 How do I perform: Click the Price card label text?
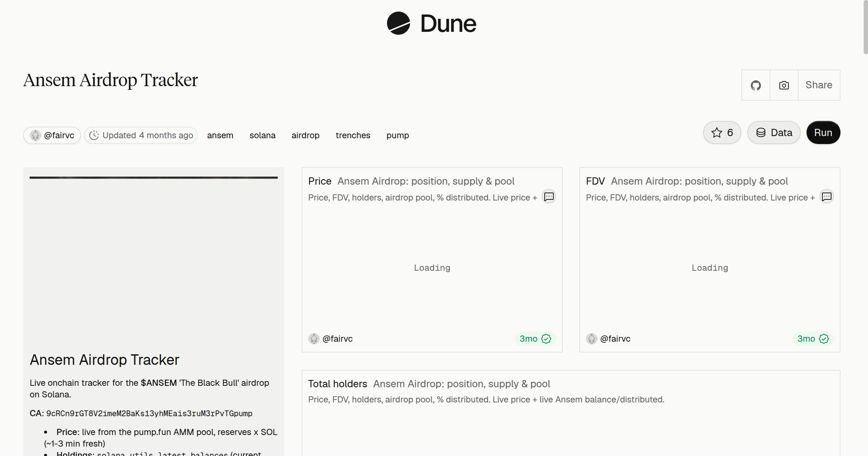click(320, 181)
